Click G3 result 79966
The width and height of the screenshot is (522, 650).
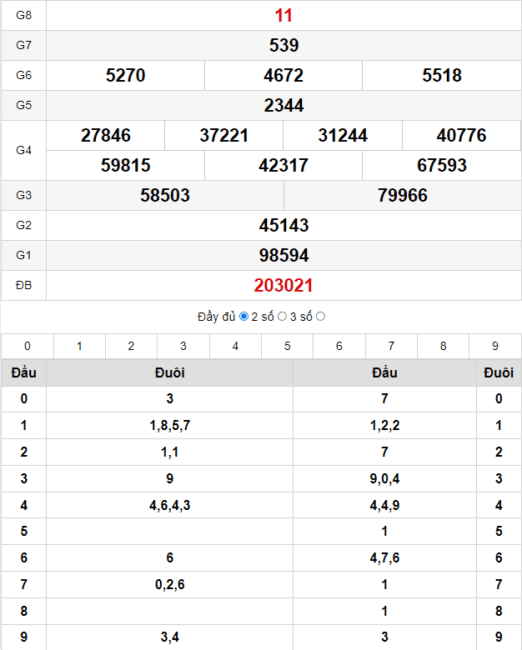point(402,195)
